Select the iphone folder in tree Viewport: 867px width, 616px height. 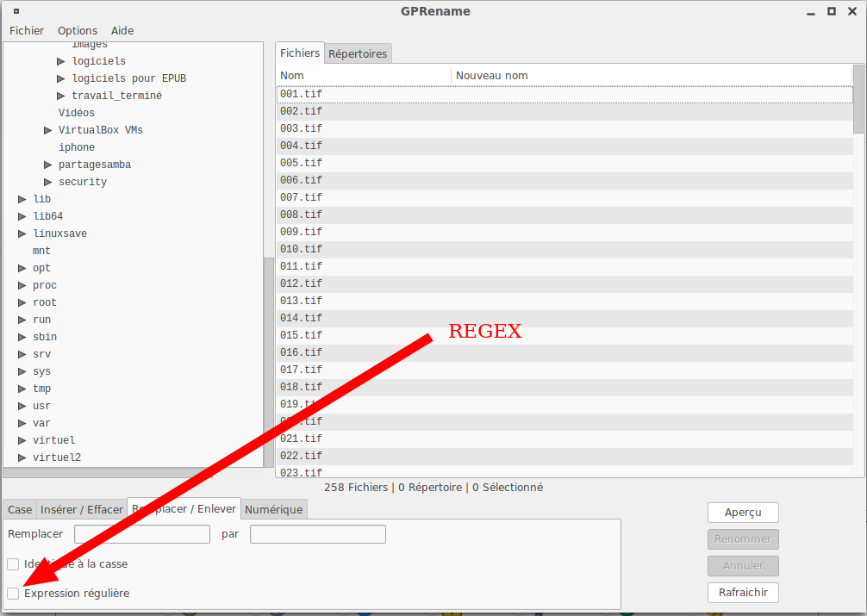tap(77, 147)
